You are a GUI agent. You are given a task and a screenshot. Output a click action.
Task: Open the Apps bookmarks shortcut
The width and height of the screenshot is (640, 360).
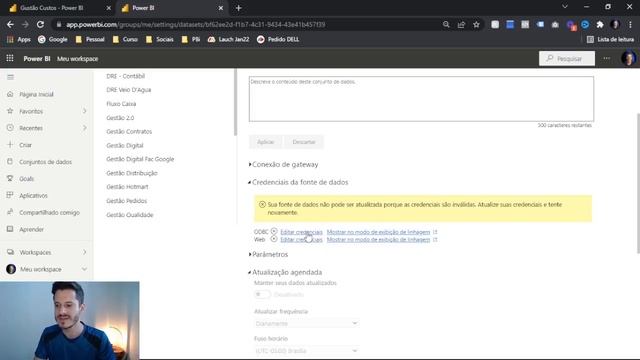coord(19,39)
